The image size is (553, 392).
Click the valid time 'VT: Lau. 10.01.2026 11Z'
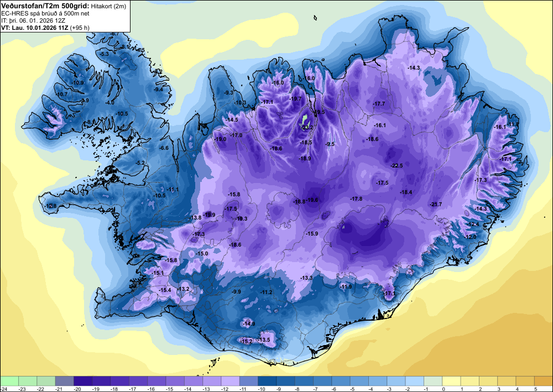[35, 28]
